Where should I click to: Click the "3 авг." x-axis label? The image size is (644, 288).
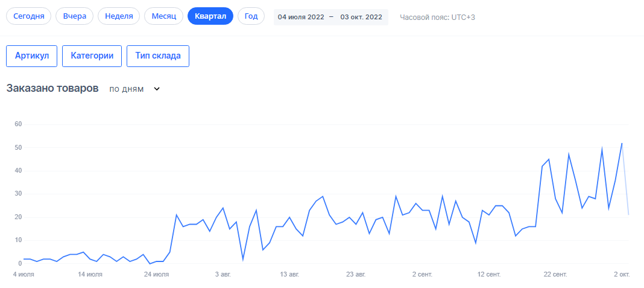223,275
